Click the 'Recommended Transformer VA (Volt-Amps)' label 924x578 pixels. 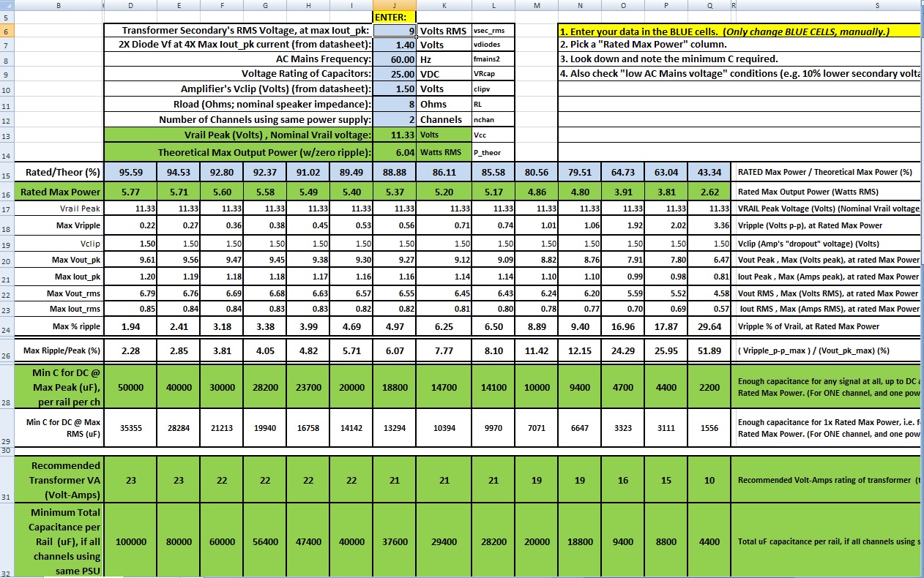click(59, 480)
